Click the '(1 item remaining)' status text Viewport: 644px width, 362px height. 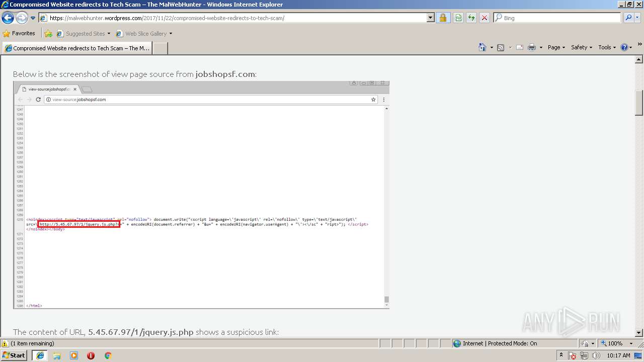click(32, 343)
